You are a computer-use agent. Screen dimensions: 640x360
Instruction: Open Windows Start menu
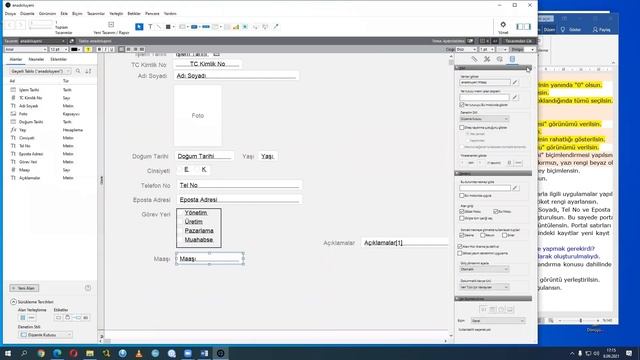coord(8,353)
